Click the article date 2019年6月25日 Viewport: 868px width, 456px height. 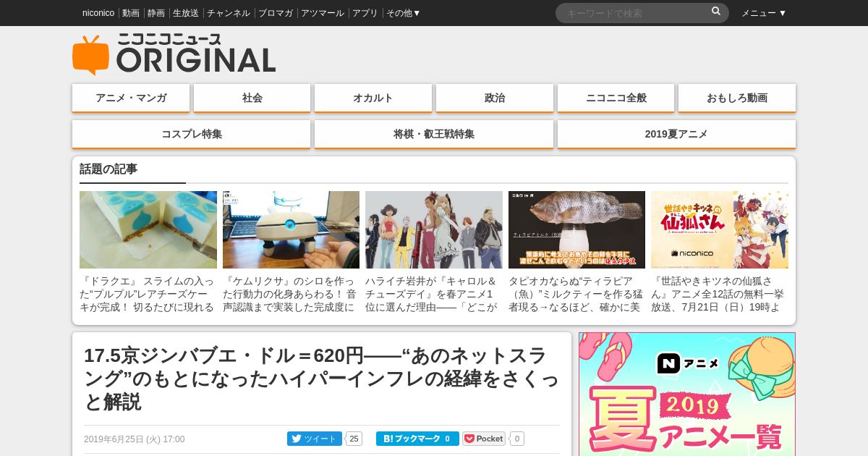pyautogui.click(x=135, y=439)
